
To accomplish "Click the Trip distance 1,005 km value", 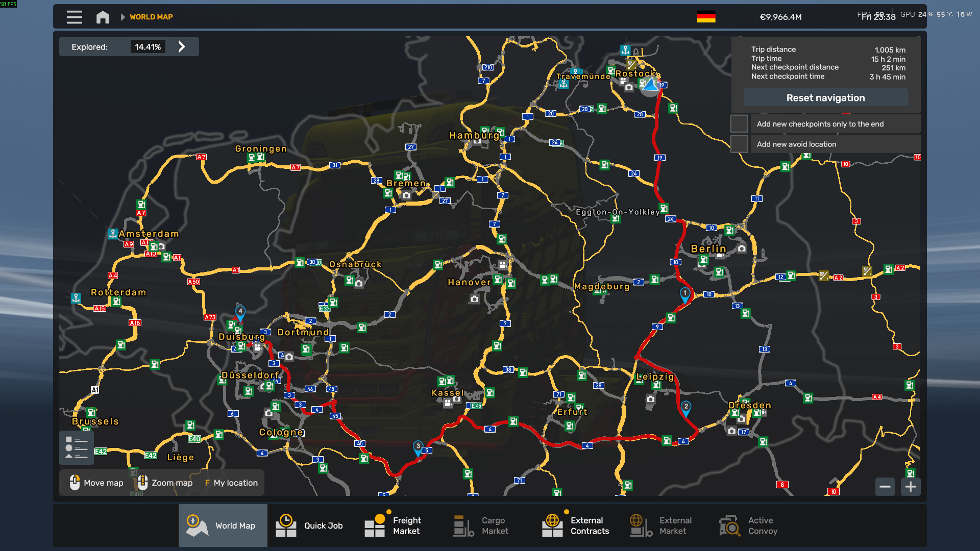I will click(890, 50).
